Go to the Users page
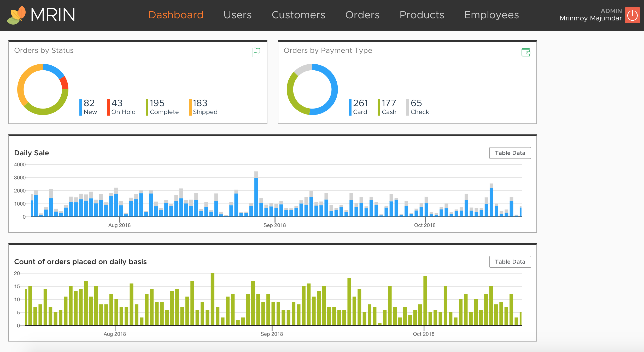 [x=237, y=15]
